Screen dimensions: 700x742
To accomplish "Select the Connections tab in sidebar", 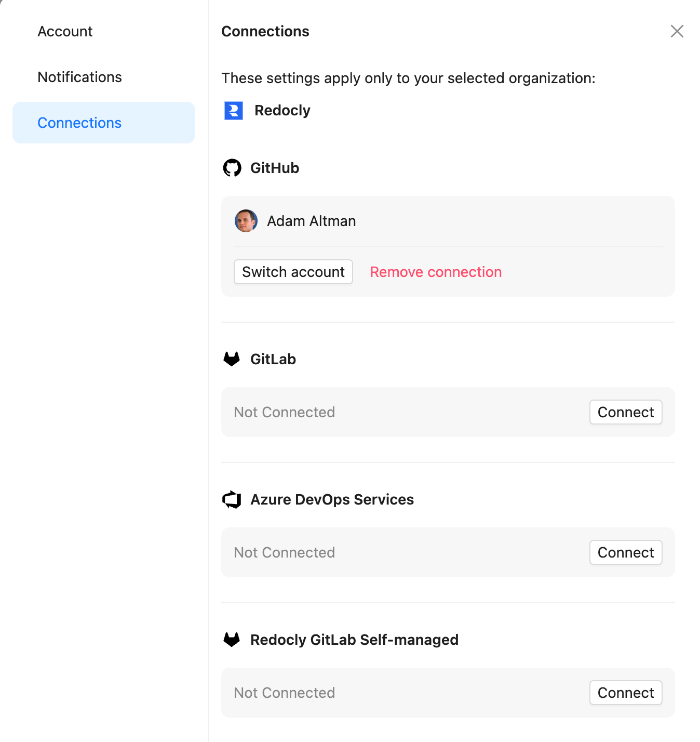I will [x=79, y=123].
